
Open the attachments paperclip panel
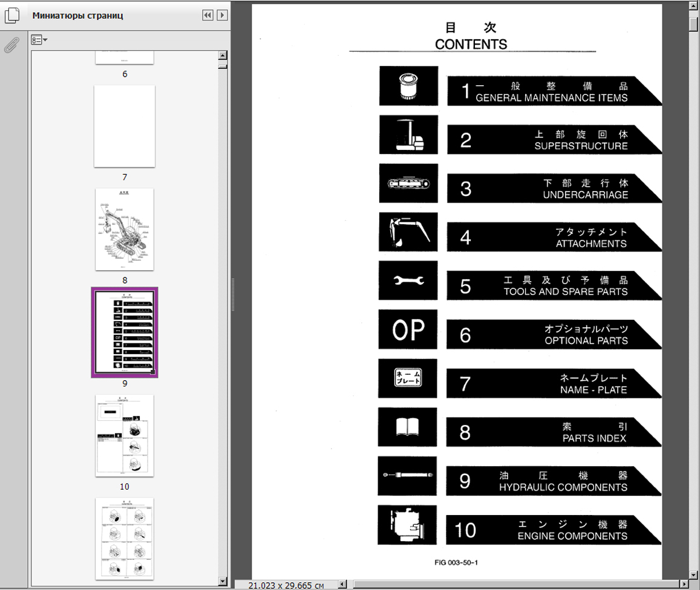pyautogui.click(x=12, y=45)
